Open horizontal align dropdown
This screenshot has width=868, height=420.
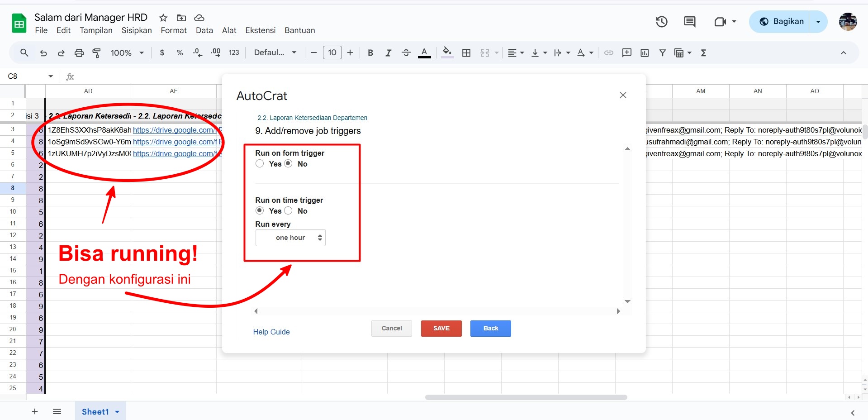[x=516, y=52]
